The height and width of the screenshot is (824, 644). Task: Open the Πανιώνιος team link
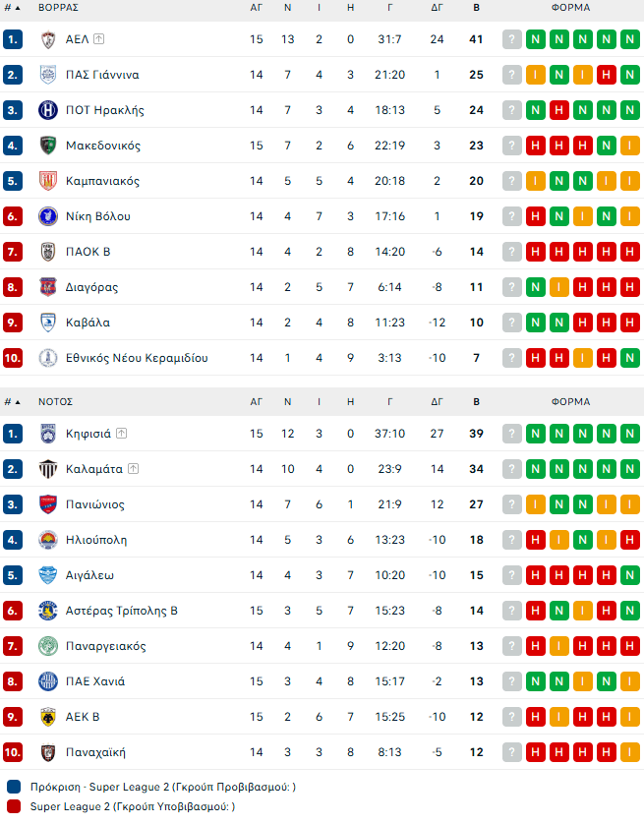coord(94,504)
